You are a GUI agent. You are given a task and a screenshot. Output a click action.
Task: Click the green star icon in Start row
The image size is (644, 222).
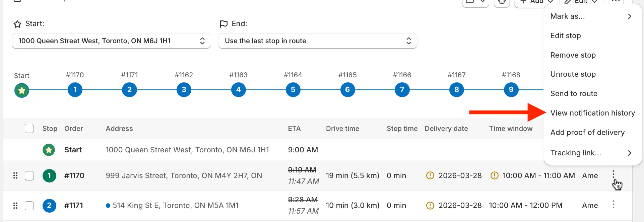[x=49, y=150]
